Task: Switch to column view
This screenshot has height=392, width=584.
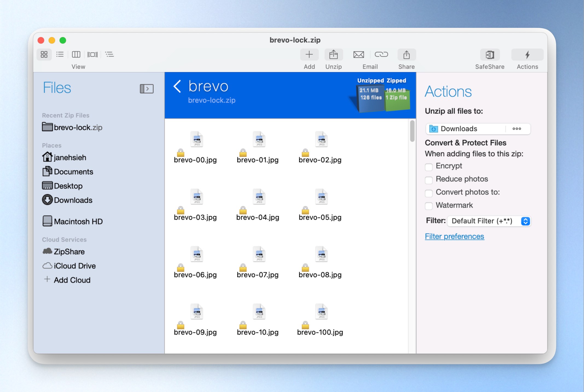Action: coord(76,54)
